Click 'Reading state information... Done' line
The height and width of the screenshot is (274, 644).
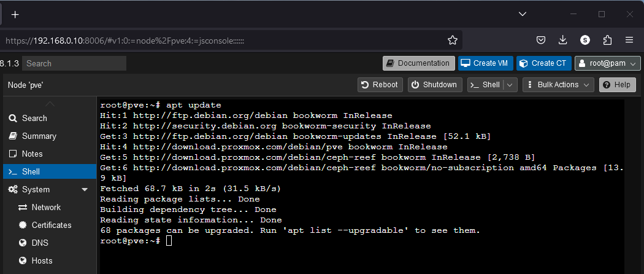tap(191, 220)
